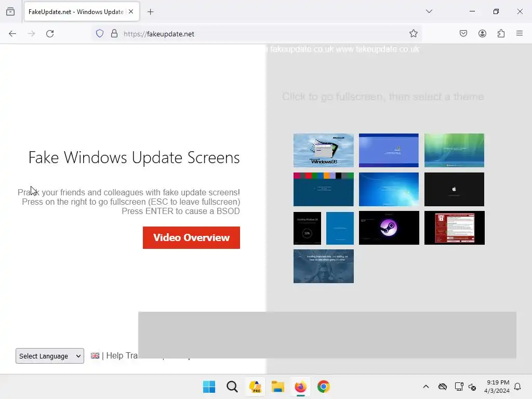Launch Google Chrome from the taskbar
Image resolution: width=532 pixels, height=399 pixels.
(324, 387)
